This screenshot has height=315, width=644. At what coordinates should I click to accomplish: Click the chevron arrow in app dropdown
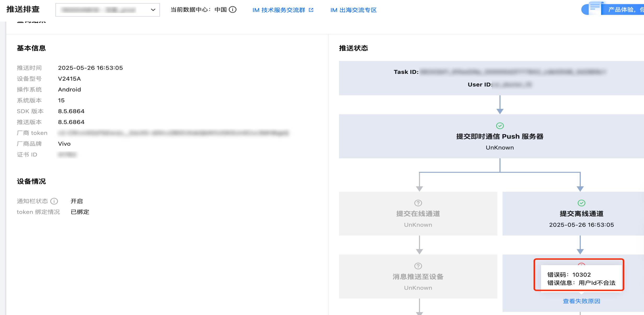[153, 10]
